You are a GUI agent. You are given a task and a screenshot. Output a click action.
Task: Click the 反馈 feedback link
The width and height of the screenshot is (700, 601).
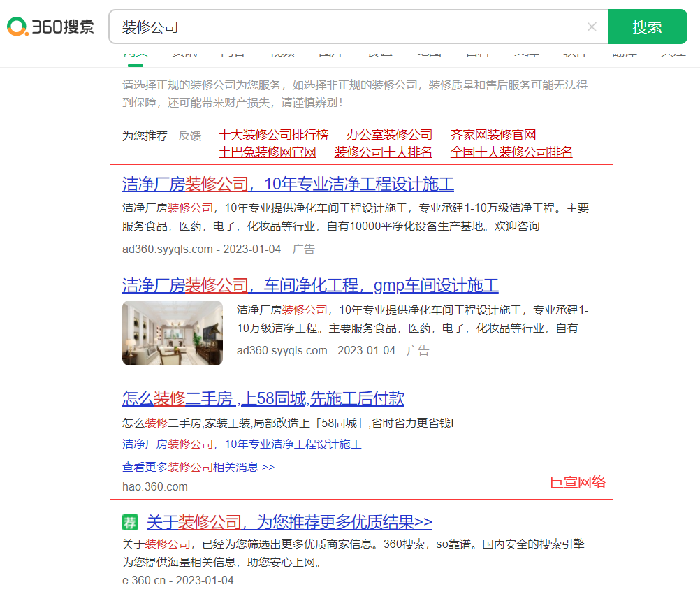coord(189,136)
